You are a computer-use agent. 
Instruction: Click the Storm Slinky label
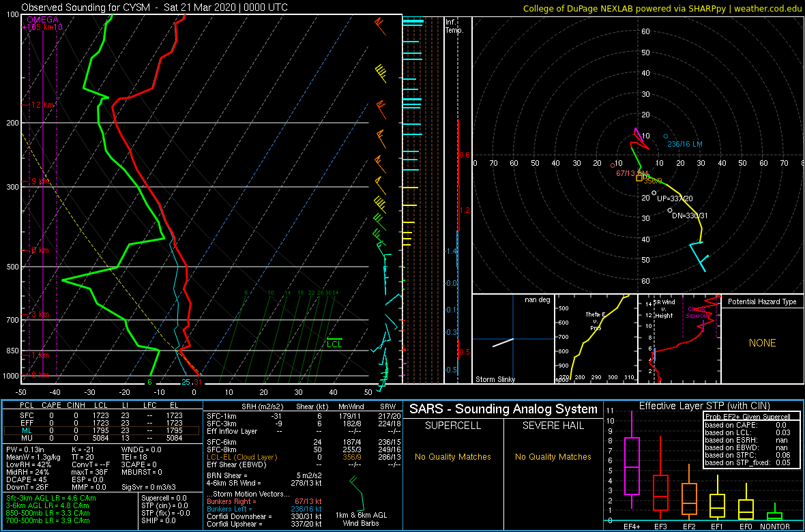point(495,379)
